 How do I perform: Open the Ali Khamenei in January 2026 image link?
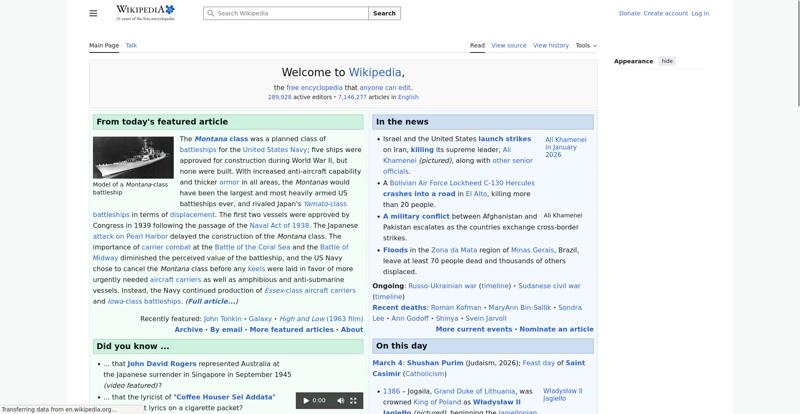tap(565, 147)
